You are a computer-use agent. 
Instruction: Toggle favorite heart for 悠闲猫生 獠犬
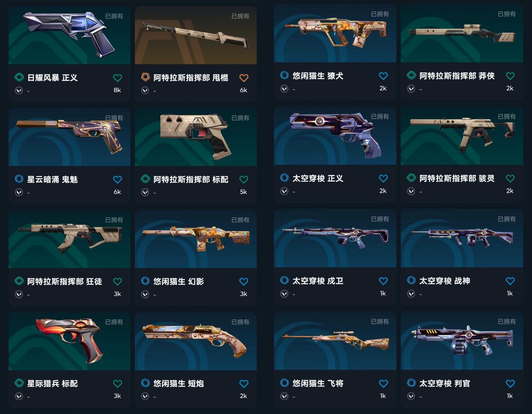(x=383, y=76)
